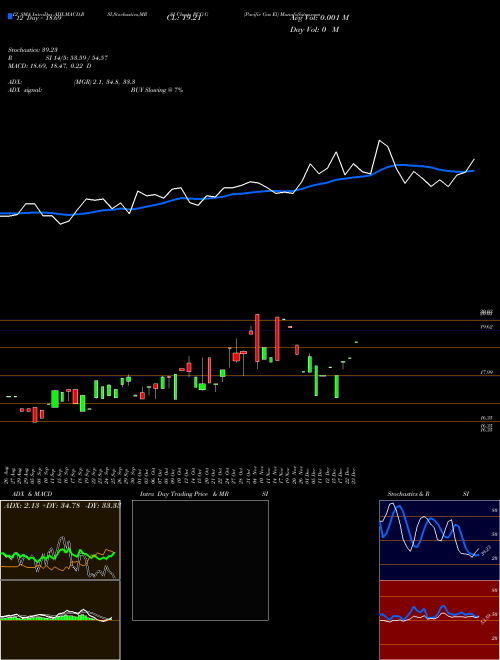This screenshot has width=500, height=660.
Task: Click the '(MGR) 2.1, 34.8, 33.3' ADX values
Action: point(104,82)
